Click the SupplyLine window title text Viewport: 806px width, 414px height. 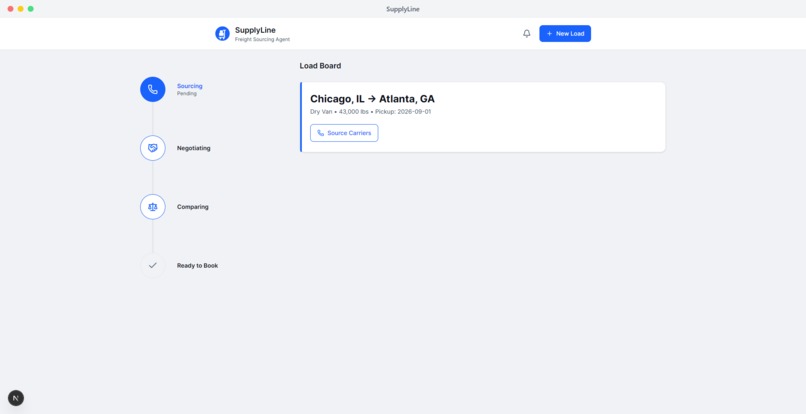pos(403,9)
